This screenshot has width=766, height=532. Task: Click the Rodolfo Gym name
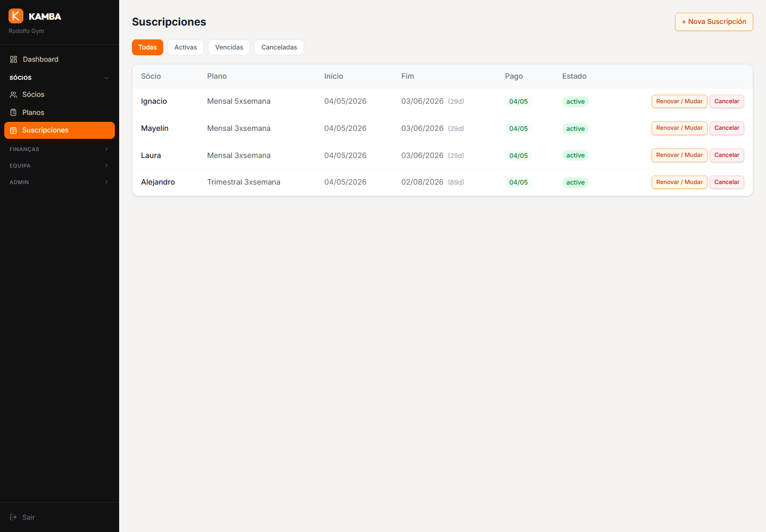[x=27, y=31]
